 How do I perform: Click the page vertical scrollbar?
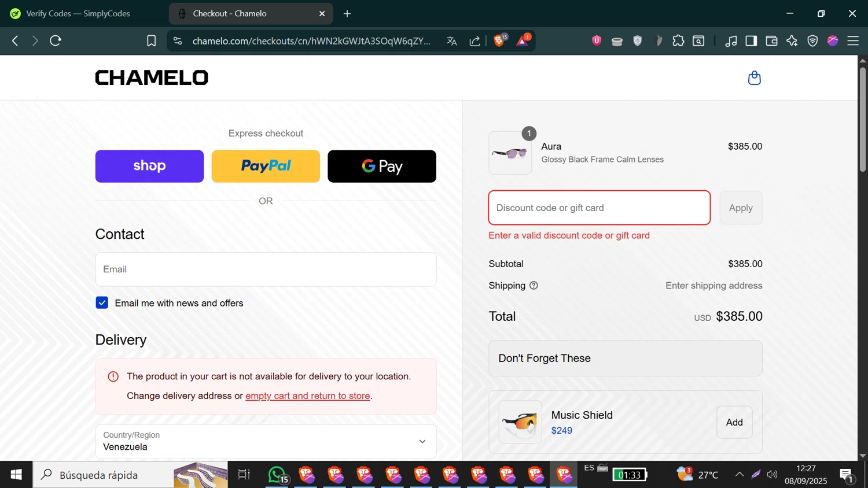pyautogui.click(x=862, y=120)
